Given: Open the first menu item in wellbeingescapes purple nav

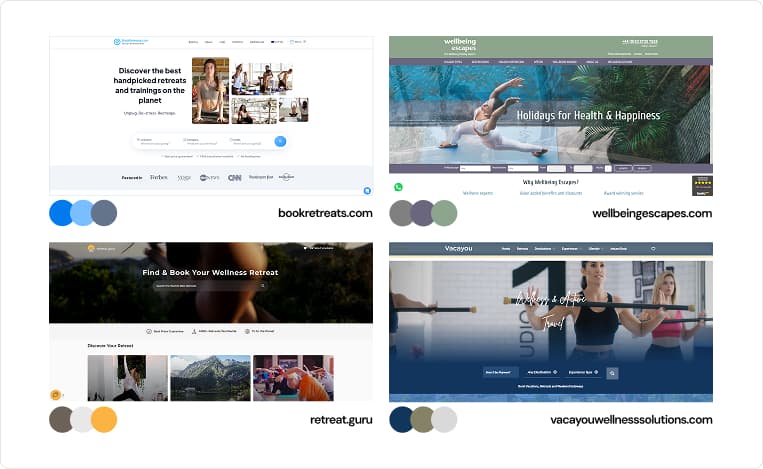Looking at the screenshot, I should (x=453, y=62).
